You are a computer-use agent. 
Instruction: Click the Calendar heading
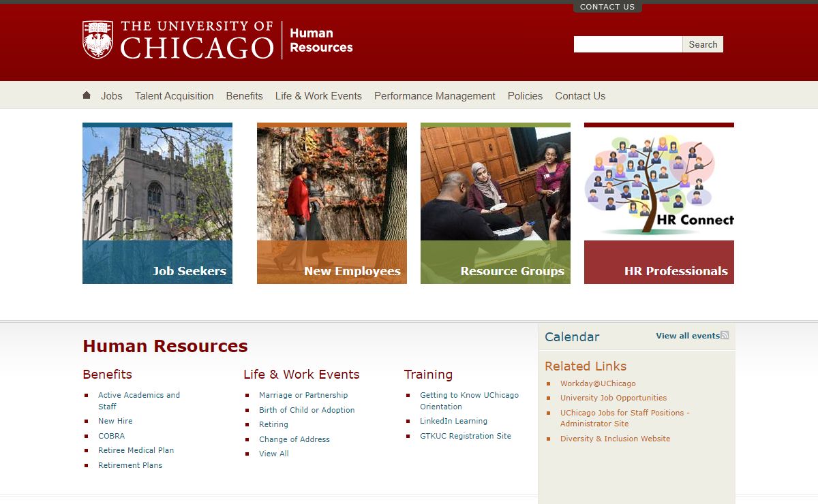(572, 336)
